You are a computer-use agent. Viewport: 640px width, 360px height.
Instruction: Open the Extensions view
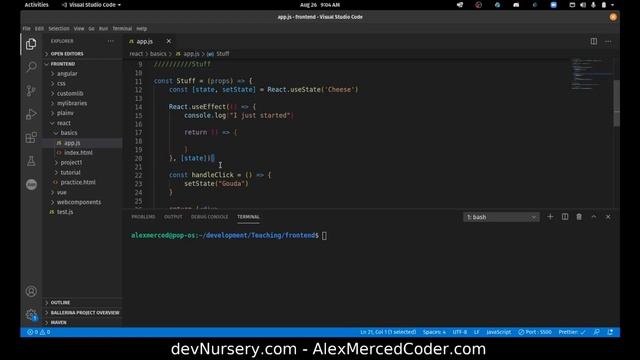(x=31, y=138)
